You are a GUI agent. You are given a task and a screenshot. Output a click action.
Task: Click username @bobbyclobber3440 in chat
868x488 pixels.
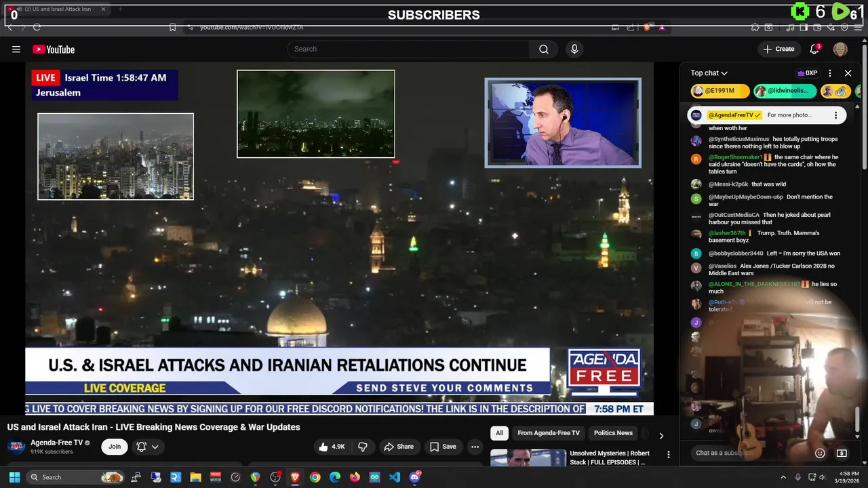(x=736, y=253)
